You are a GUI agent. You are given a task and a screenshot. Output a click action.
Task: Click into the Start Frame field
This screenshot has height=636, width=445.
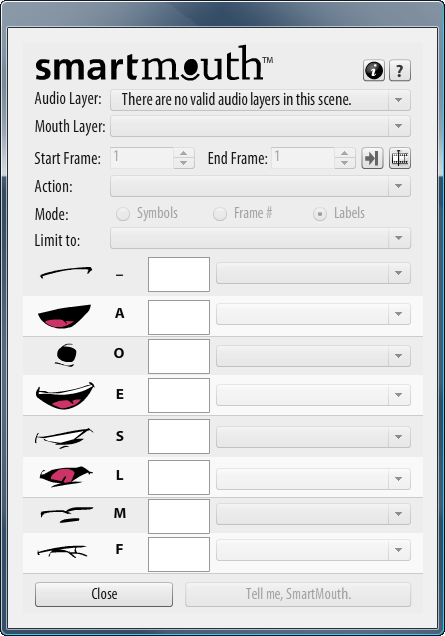pyautogui.click(x=142, y=158)
